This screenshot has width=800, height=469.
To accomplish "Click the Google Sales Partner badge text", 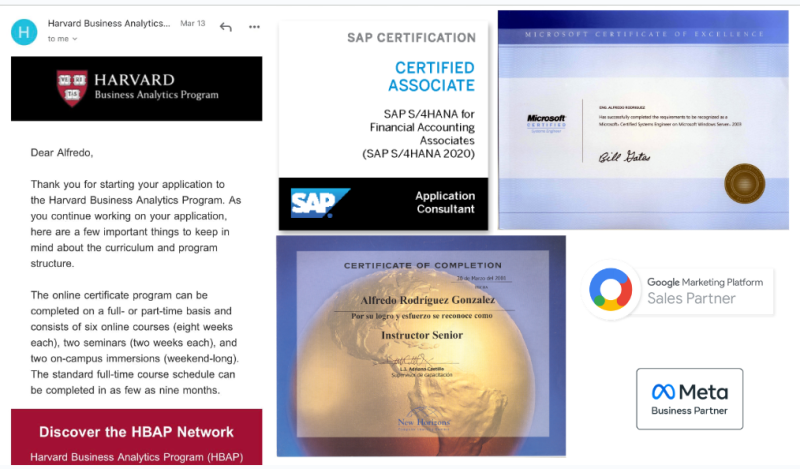I will 690,298.
